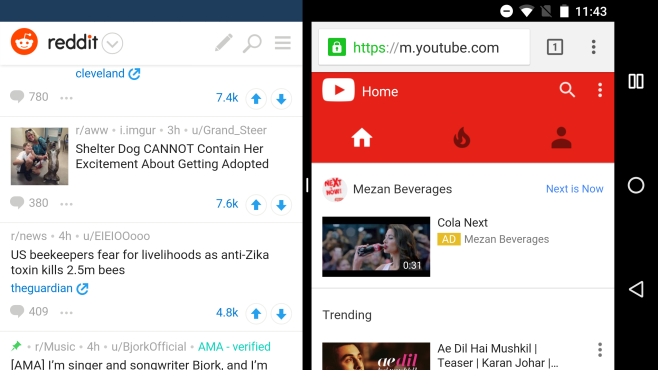Viewport: 658px width, 370px height.
Task: Open YouTube header three-dot menu
Action: [x=600, y=90]
